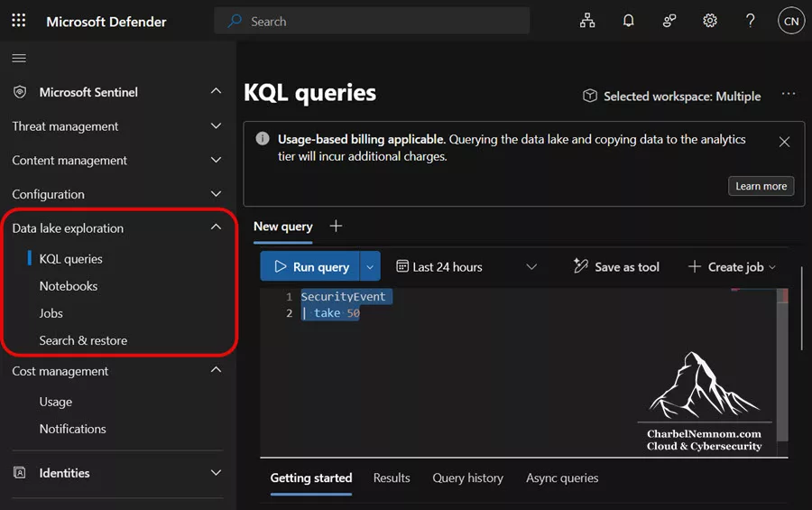Collapse the Microsoft Sentinel section
Viewport: 812px width, 510px height.
216,91
